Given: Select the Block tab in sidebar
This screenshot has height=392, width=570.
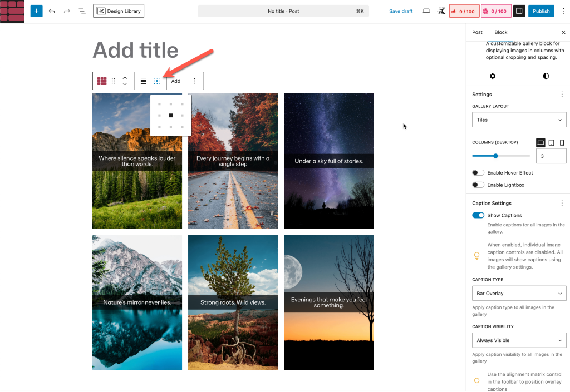Looking at the screenshot, I should pos(501,32).
